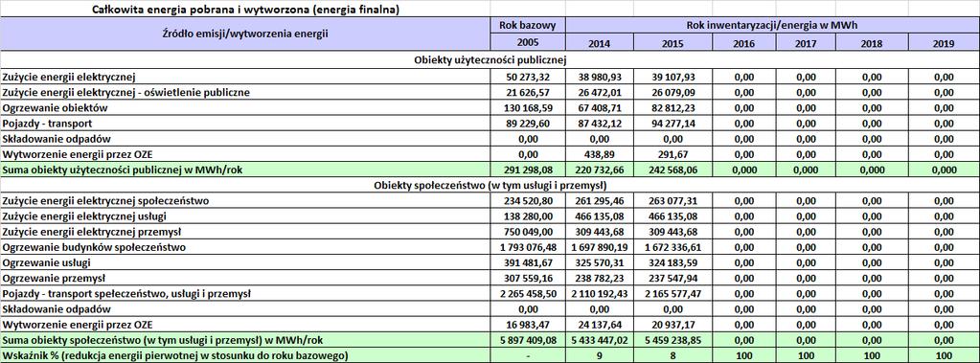The height and width of the screenshot is (363, 980).
Task: Click the cell 26 079,09
Action: point(673,93)
